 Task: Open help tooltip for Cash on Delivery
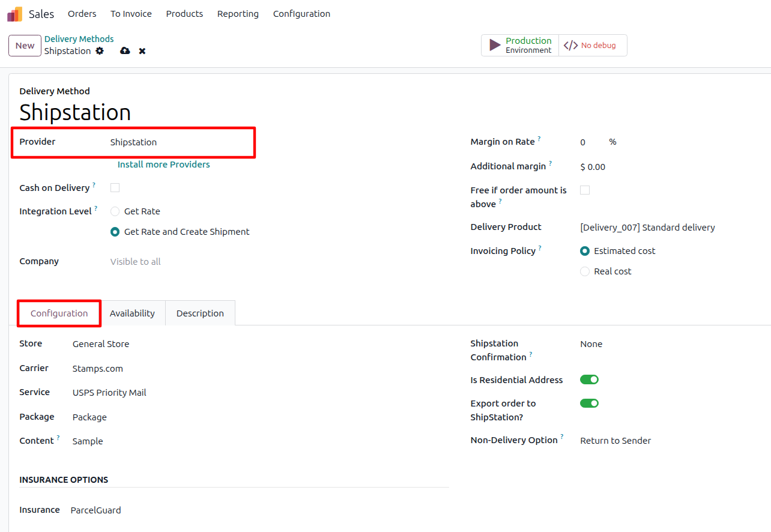click(x=94, y=185)
